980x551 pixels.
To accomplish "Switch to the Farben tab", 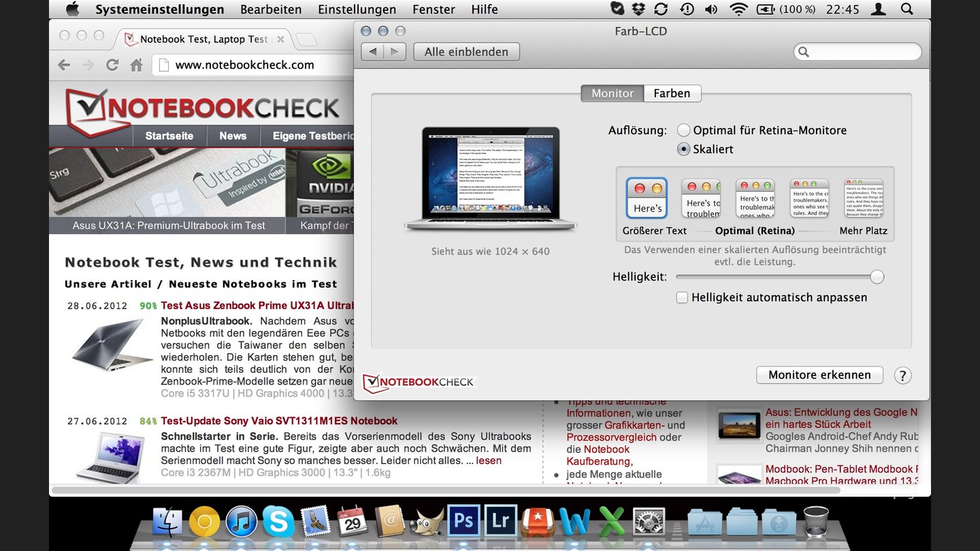I will pyautogui.click(x=672, y=93).
